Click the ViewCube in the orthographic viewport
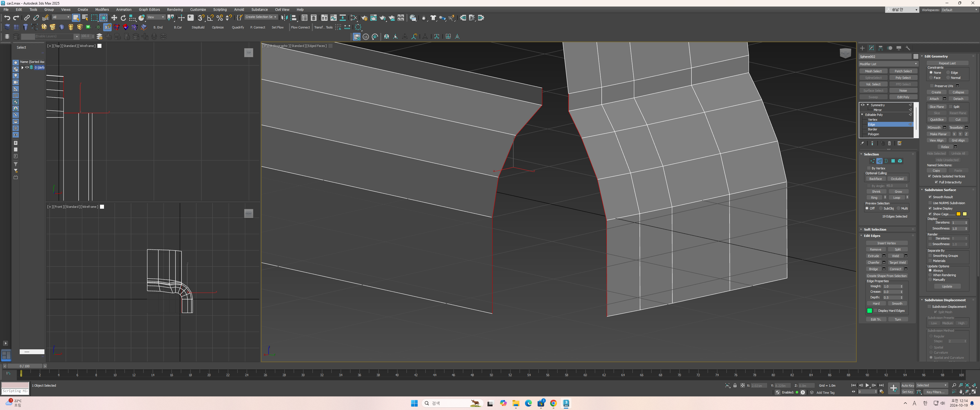 point(845,53)
